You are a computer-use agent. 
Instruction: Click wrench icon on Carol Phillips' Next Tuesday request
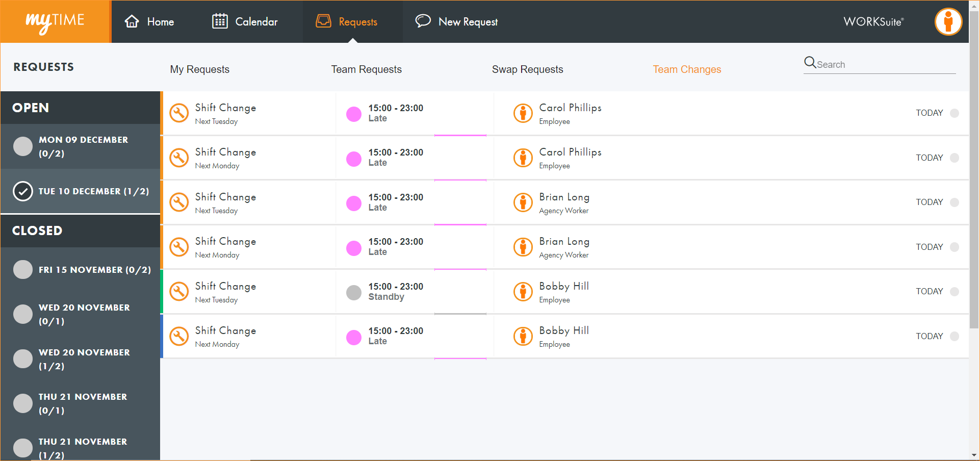tap(179, 113)
